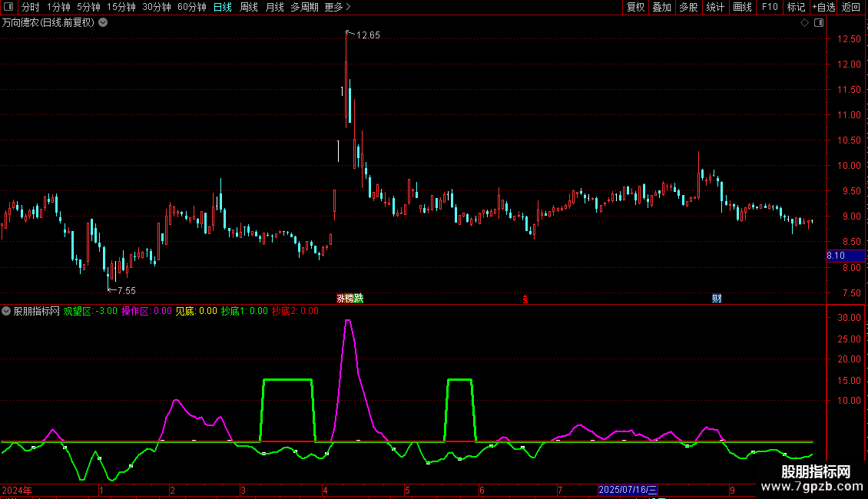Toggle the left sidebar panel icon
Screen dimensions: 868x499
[8, 7]
